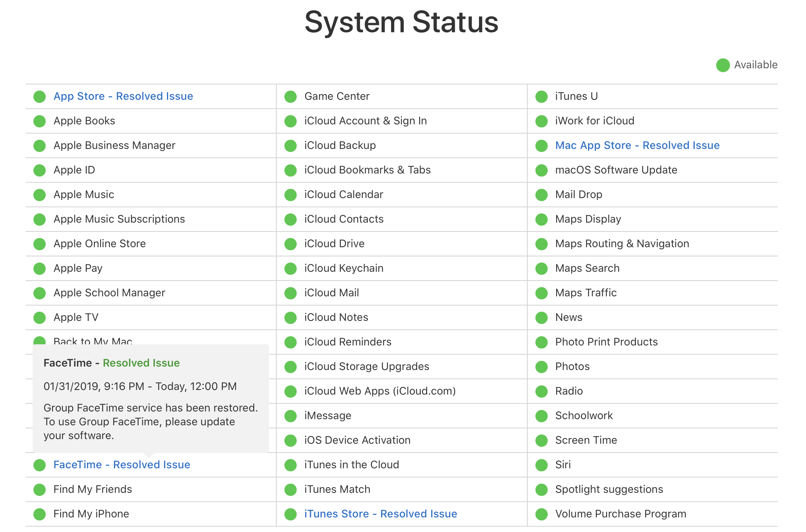Click Resolved Issue heading in FaceTime popup
This screenshot has height=532, width=806.
coord(141,363)
